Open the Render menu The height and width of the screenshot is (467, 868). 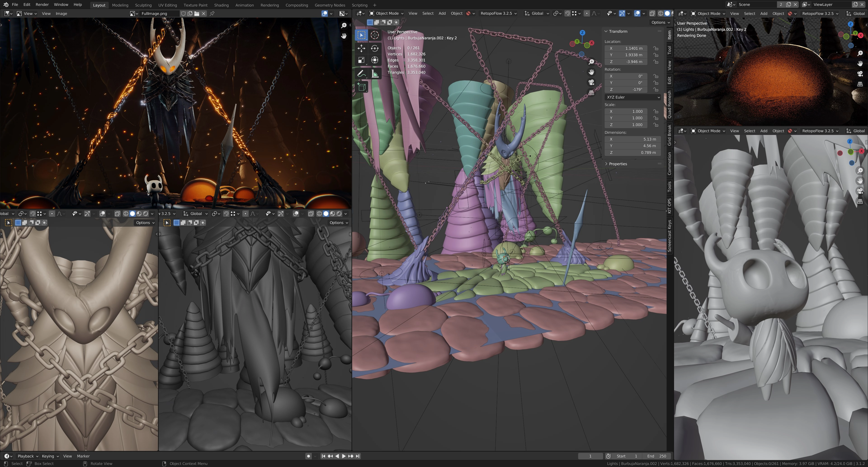(x=42, y=5)
